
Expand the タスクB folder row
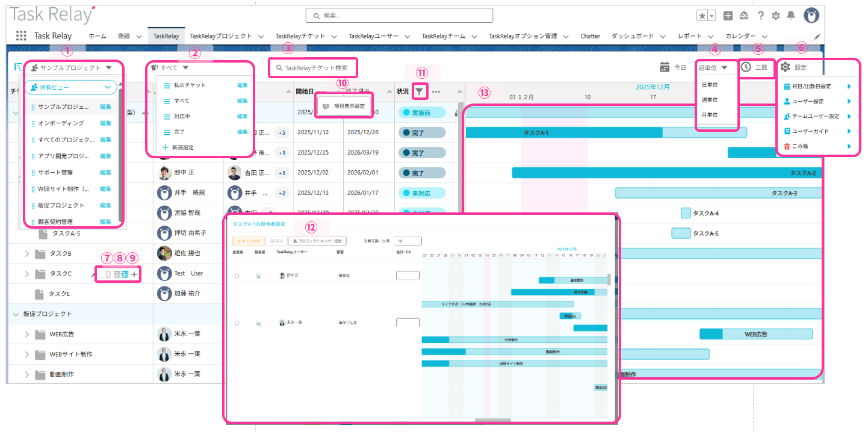[26, 254]
